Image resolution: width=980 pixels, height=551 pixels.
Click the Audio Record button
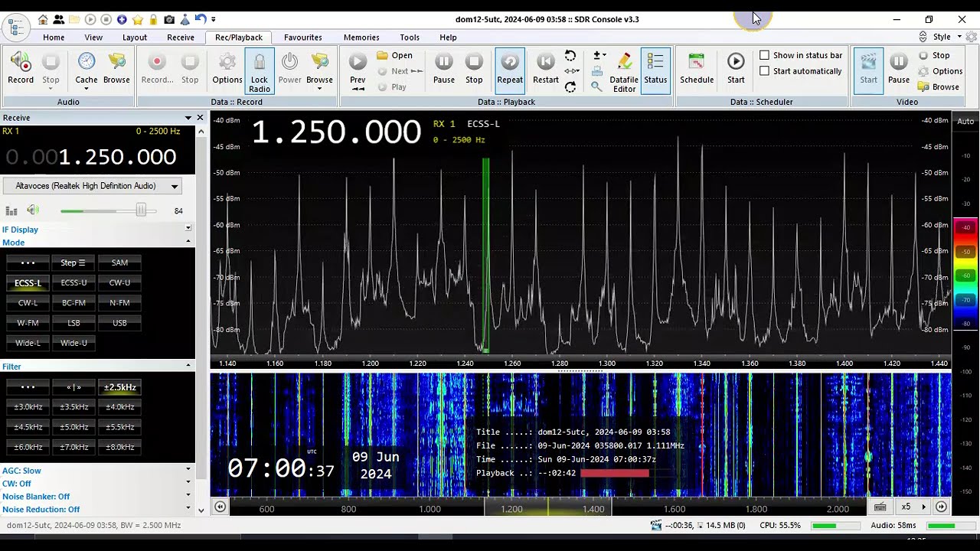(21, 70)
